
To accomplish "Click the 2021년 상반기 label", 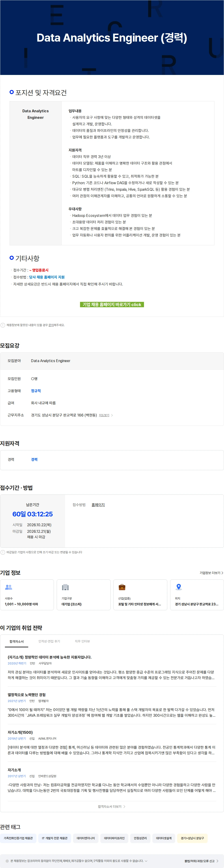I will point(17,701).
